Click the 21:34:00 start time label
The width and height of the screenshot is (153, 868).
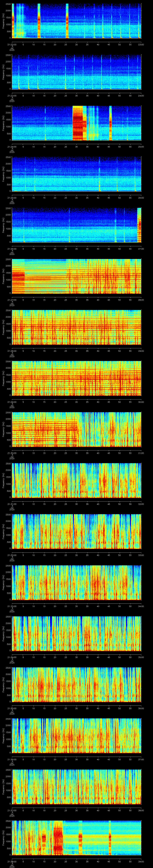point(12,657)
